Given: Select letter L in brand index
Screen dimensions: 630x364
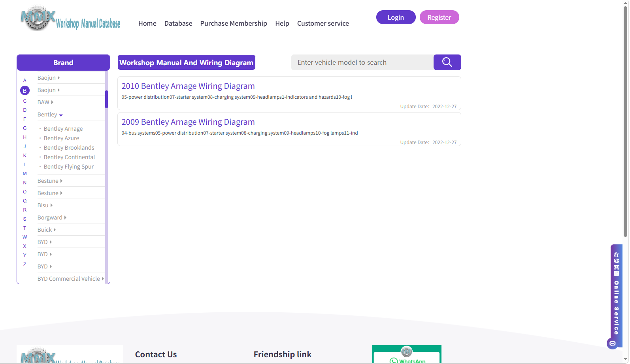Looking at the screenshot, I should coord(25,165).
